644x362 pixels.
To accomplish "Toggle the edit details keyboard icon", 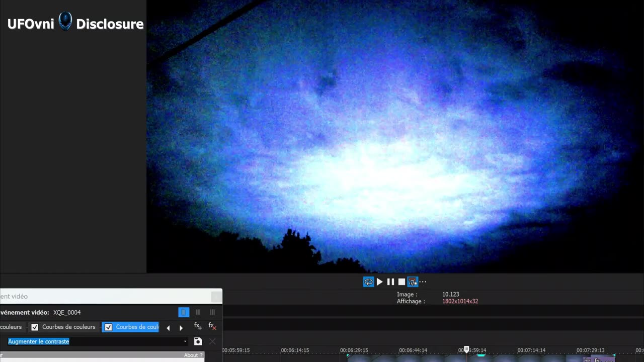I will click(413, 282).
